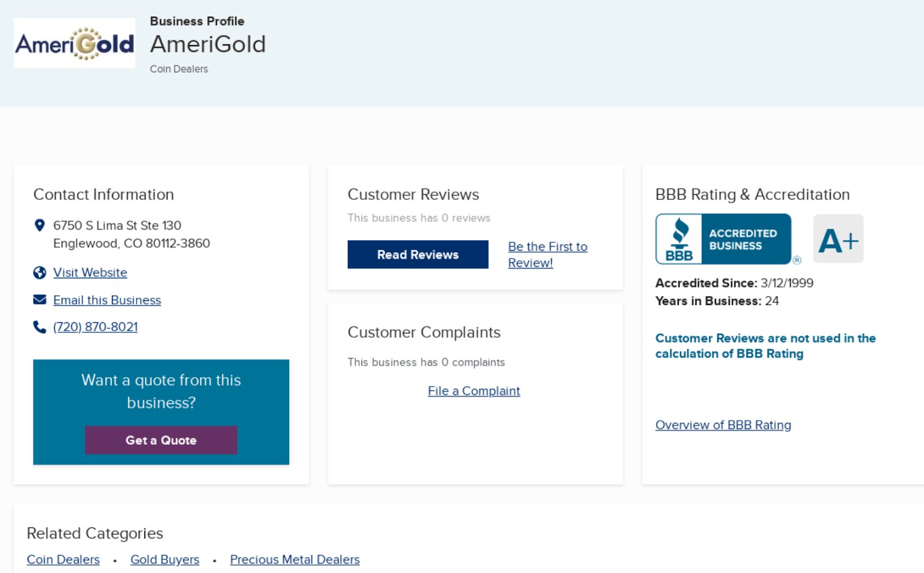Click the envelope email icon

pos(40,300)
